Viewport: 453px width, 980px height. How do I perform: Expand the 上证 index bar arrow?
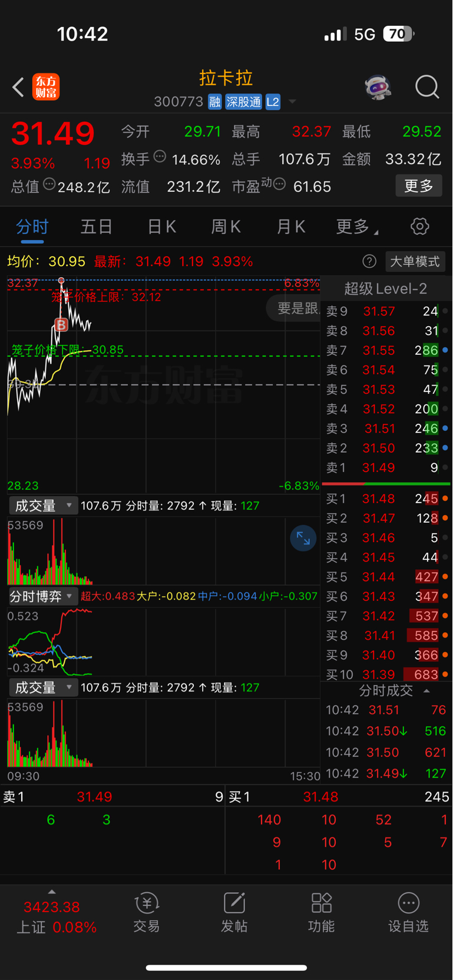click(52, 892)
